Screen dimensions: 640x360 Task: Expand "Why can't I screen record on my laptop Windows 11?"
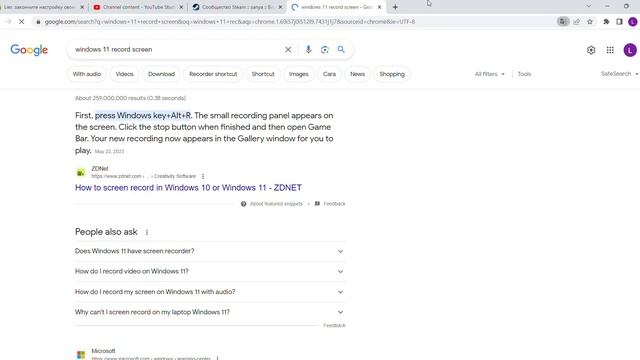click(x=209, y=312)
